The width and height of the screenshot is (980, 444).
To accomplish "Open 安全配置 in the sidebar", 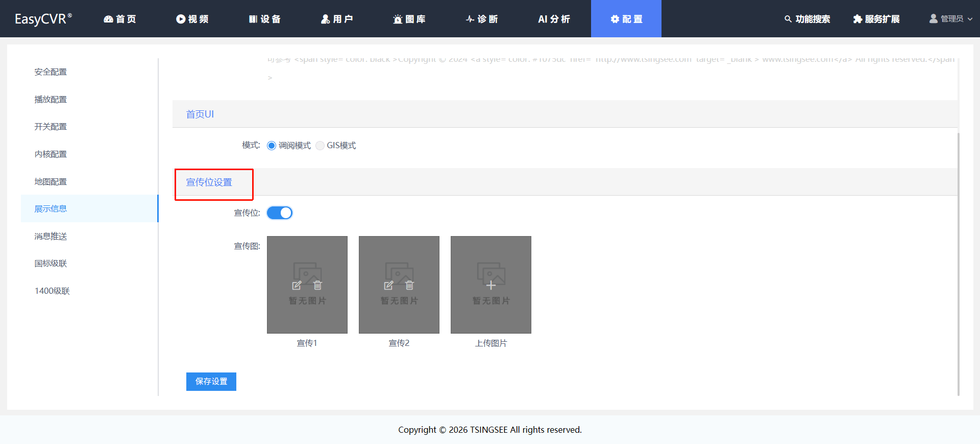I will click(x=51, y=72).
